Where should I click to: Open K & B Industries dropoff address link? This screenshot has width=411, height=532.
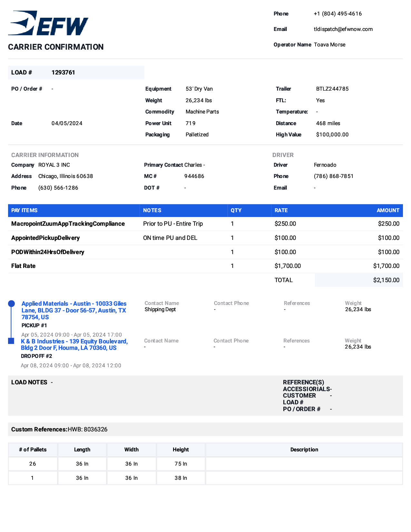point(74,344)
